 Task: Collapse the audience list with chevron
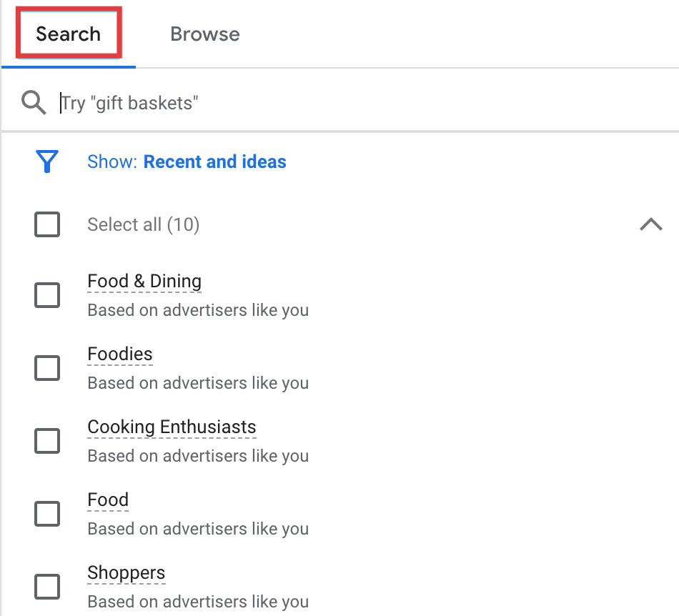pyautogui.click(x=651, y=224)
